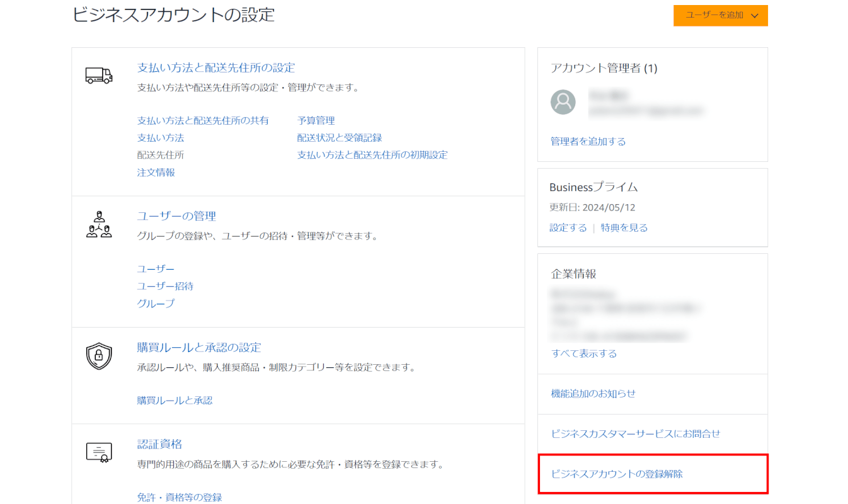The image size is (848, 504).
Task: Open the ユーザー招待 link
Action: (165, 286)
